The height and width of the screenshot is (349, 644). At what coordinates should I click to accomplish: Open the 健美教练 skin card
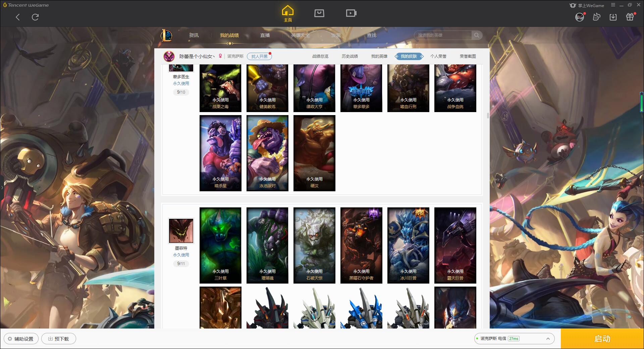point(267,88)
